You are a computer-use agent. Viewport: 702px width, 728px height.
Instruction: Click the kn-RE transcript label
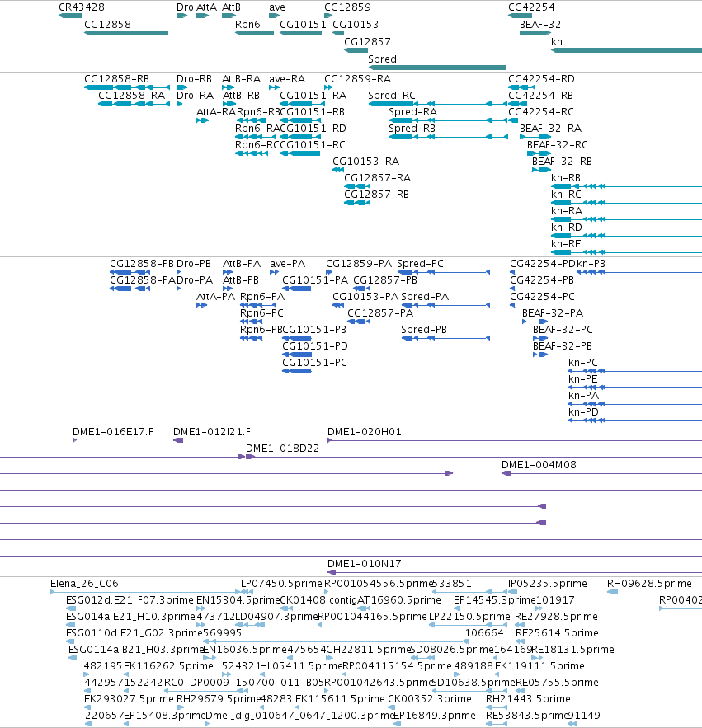566,244
